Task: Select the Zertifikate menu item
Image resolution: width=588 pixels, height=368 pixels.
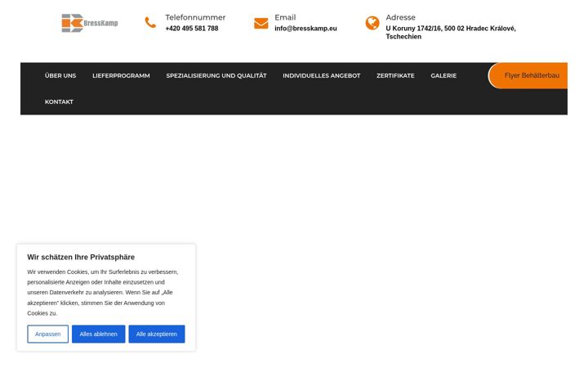Action: tap(395, 75)
